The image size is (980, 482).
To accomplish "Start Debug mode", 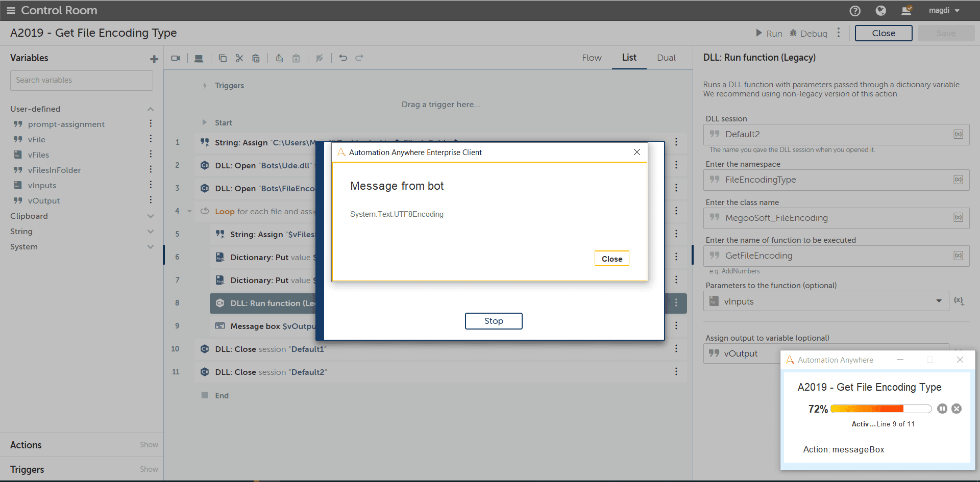I will 808,34.
